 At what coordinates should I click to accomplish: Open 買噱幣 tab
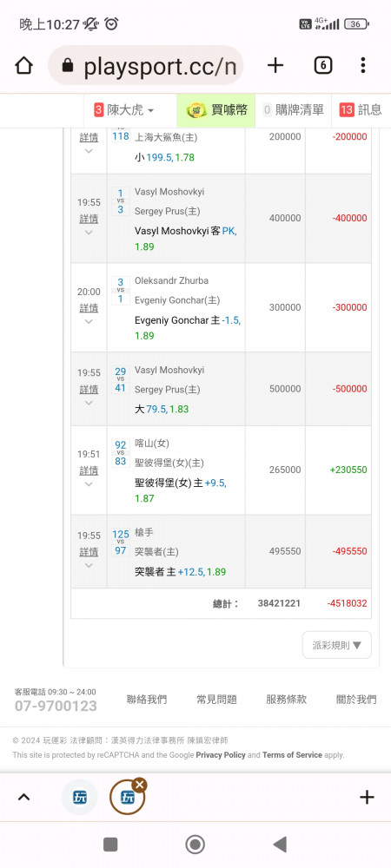(x=216, y=110)
